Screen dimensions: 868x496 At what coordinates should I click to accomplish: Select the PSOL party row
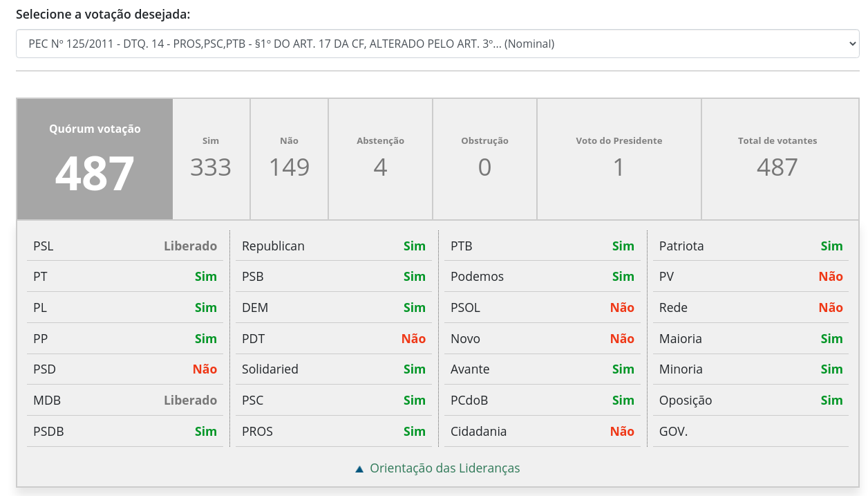542,308
